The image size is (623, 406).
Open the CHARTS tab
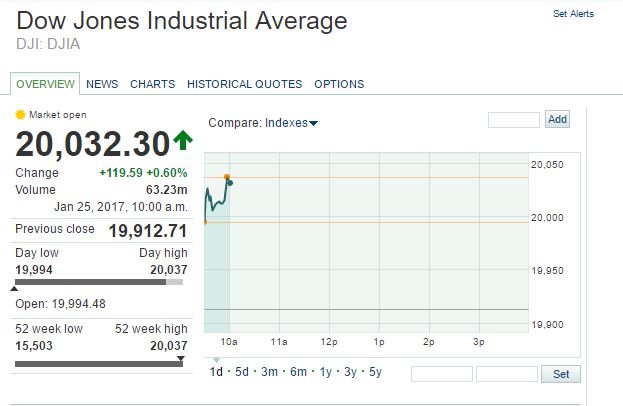click(x=152, y=84)
